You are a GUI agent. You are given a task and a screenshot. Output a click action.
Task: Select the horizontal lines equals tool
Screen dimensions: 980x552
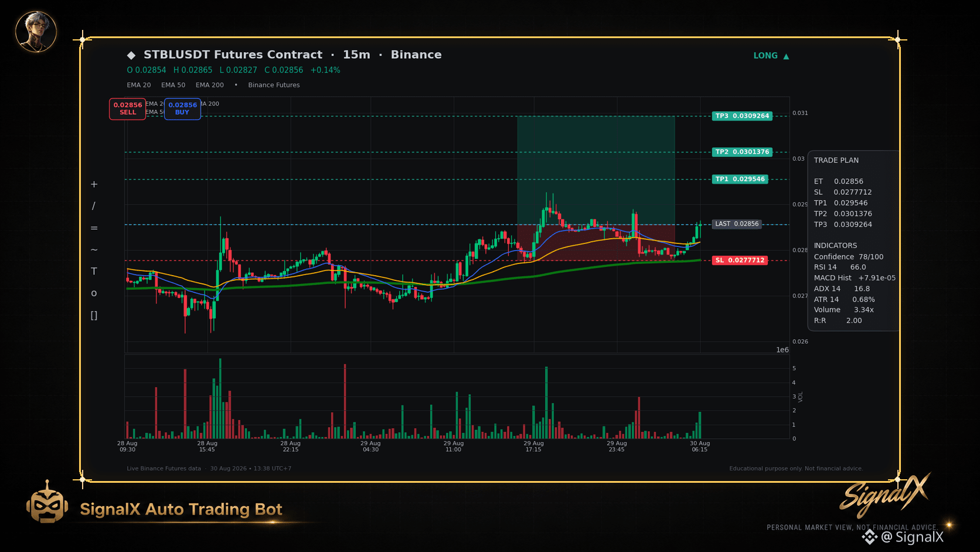coord(94,228)
